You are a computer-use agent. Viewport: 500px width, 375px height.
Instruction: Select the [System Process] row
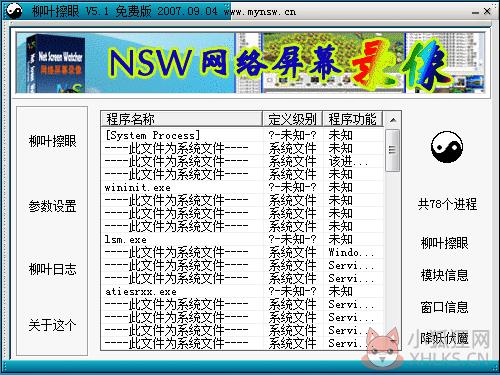click(242, 135)
